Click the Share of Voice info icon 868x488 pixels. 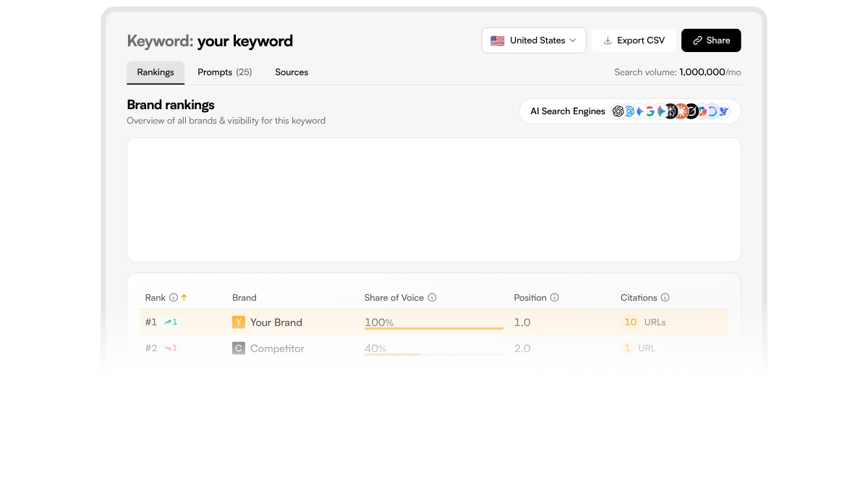tap(432, 297)
